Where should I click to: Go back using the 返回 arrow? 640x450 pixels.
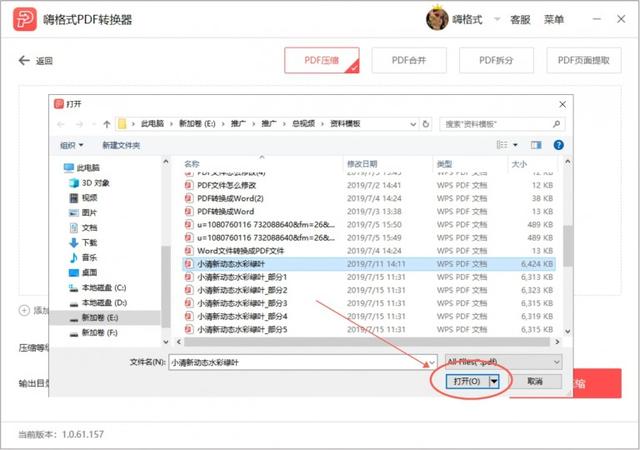[24, 61]
